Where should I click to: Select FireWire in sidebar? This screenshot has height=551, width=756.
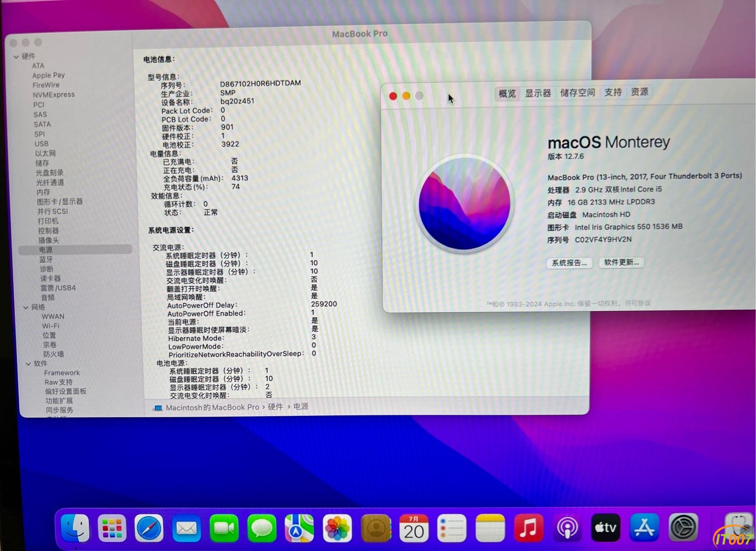pyautogui.click(x=46, y=85)
